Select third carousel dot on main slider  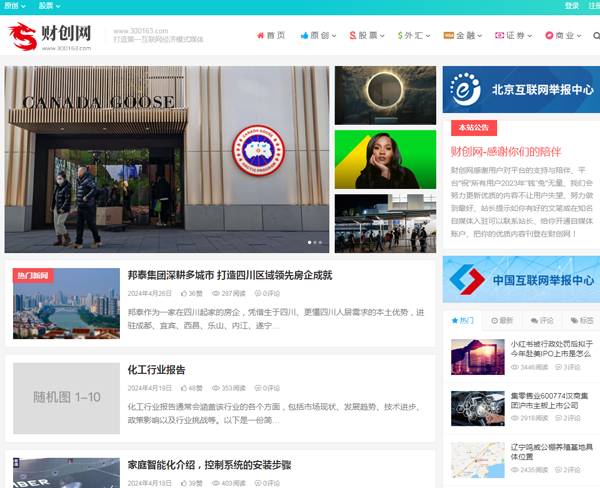click(x=320, y=242)
